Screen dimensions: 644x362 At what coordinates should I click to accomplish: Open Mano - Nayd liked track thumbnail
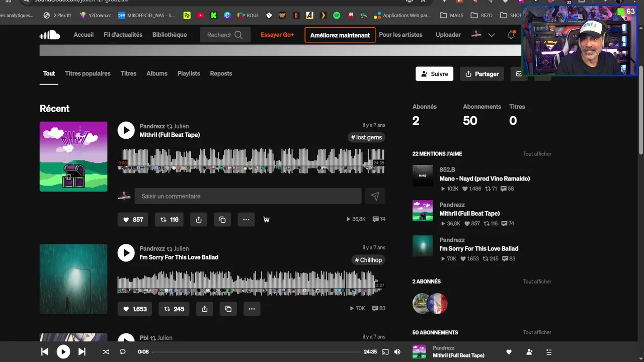(423, 175)
